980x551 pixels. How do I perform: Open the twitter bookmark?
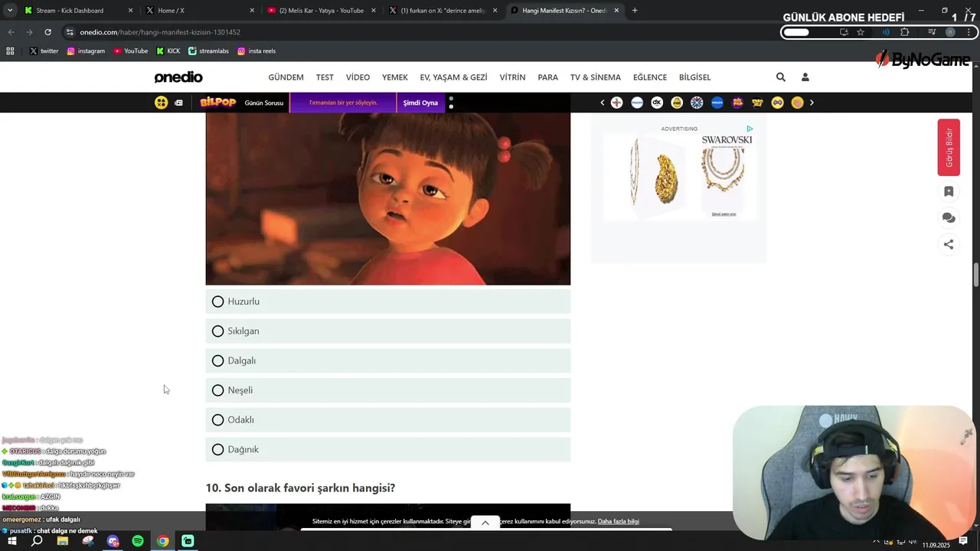[x=44, y=51]
